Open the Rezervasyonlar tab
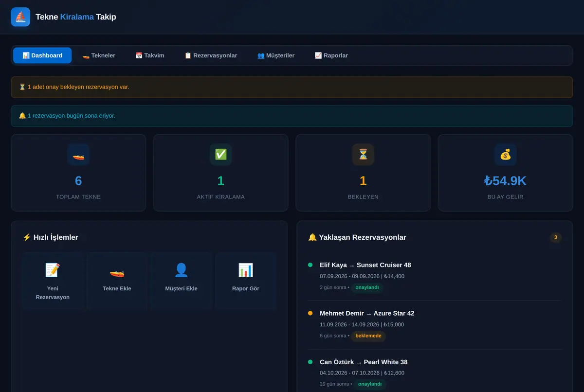 tap(211, 55)
